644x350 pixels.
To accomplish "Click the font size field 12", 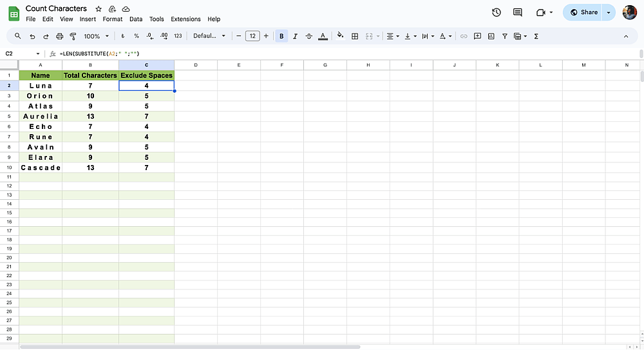I will (252, 36).
